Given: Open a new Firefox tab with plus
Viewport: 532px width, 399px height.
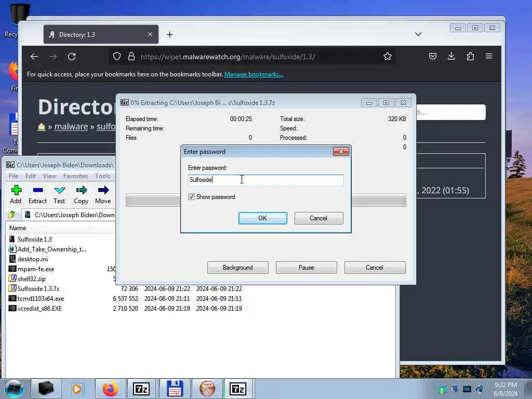Looking at the screenshot, I should [170, 35].
